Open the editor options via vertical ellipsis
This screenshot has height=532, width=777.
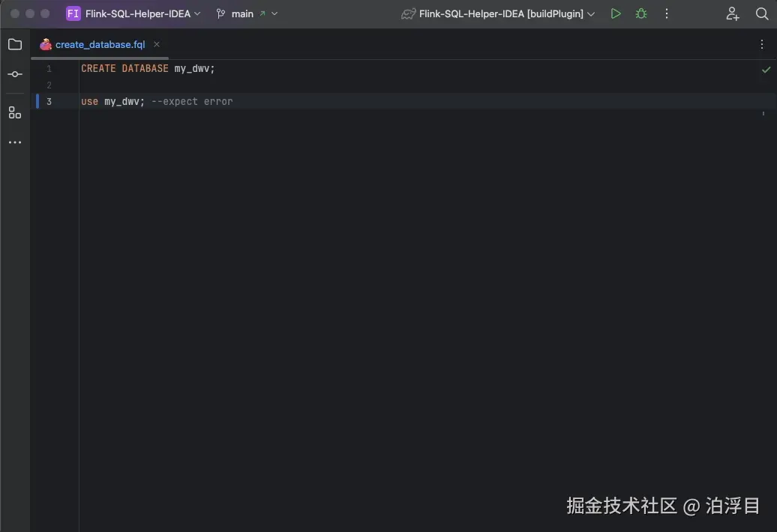point(762,44)
